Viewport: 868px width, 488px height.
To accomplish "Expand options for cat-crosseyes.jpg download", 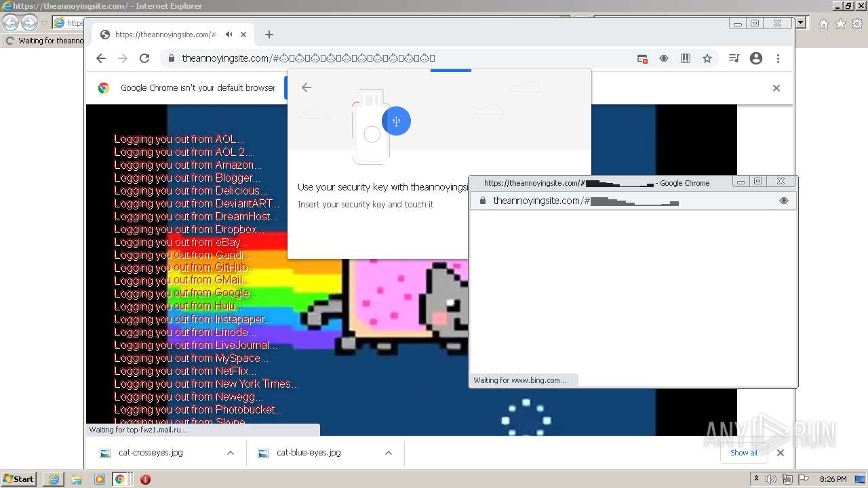I will 231,453.
